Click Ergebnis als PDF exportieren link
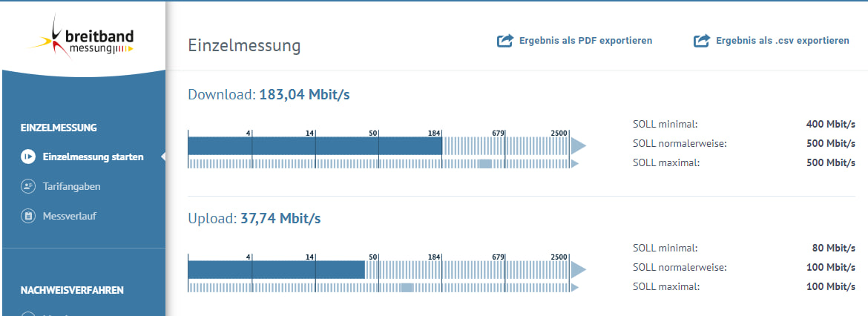 pos(585,40)
